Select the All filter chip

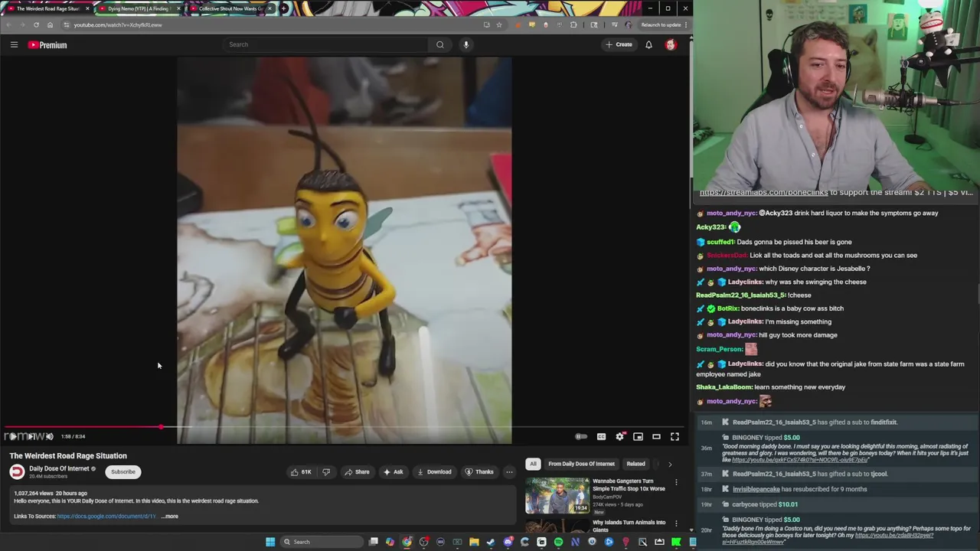point(533,464)
